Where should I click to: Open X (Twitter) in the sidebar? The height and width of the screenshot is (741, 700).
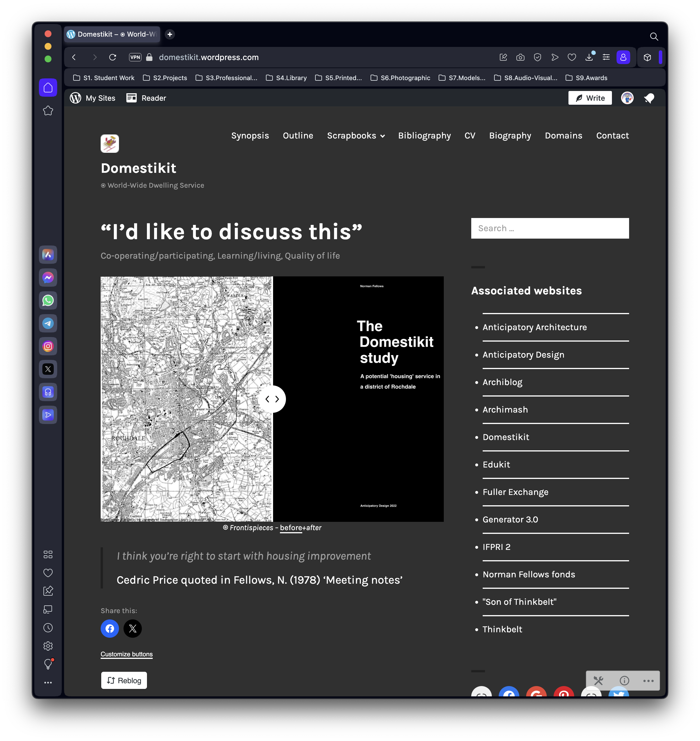click(48, 369)
